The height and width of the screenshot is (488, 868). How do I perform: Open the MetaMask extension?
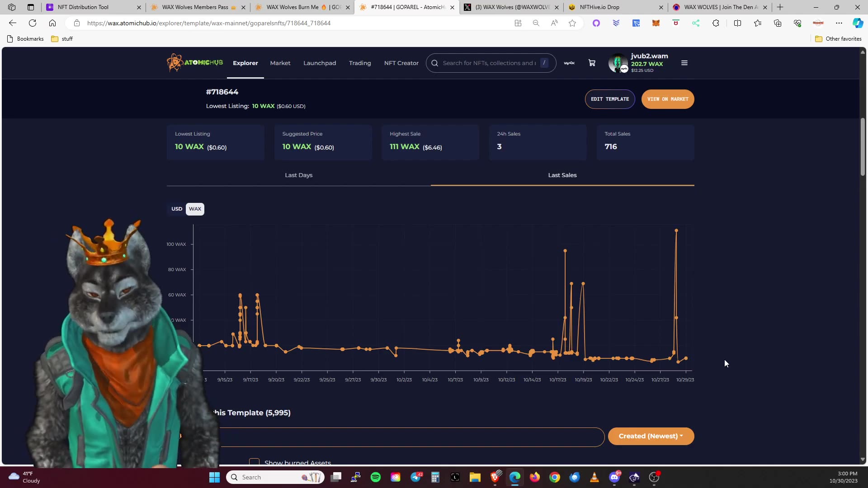click(656, 23)
